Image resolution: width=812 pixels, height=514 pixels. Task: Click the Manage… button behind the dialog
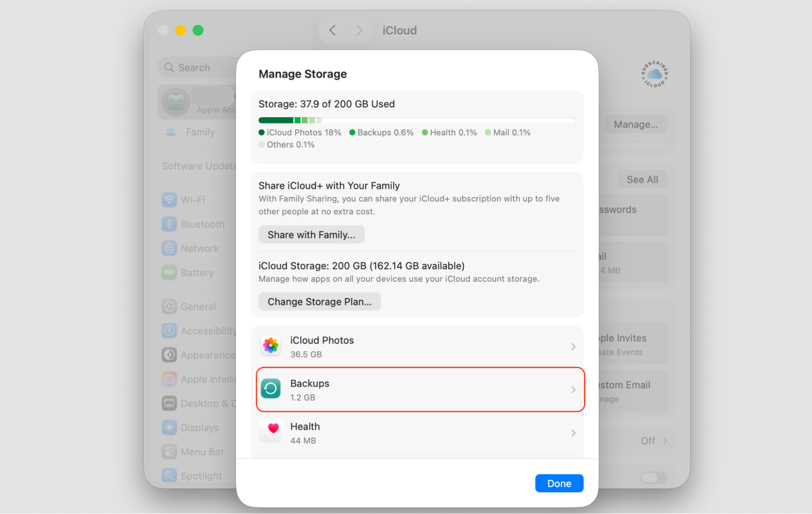[636, 124]
